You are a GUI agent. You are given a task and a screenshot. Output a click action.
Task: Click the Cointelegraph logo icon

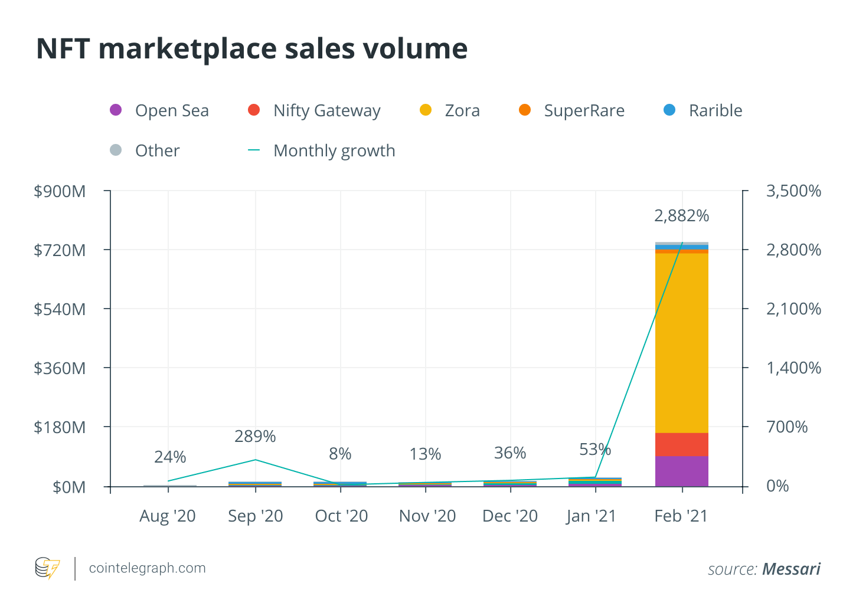coord(47,568)
